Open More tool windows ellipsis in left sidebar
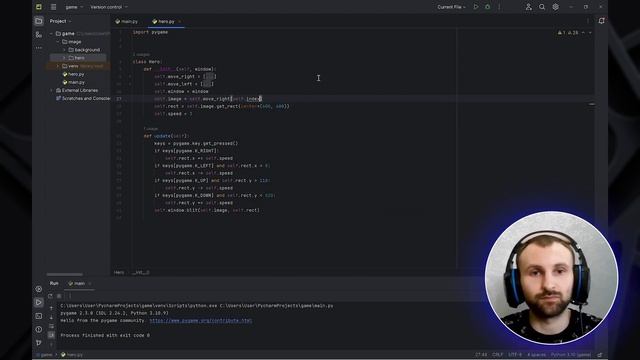640x360 pixels. pos(39,48)
